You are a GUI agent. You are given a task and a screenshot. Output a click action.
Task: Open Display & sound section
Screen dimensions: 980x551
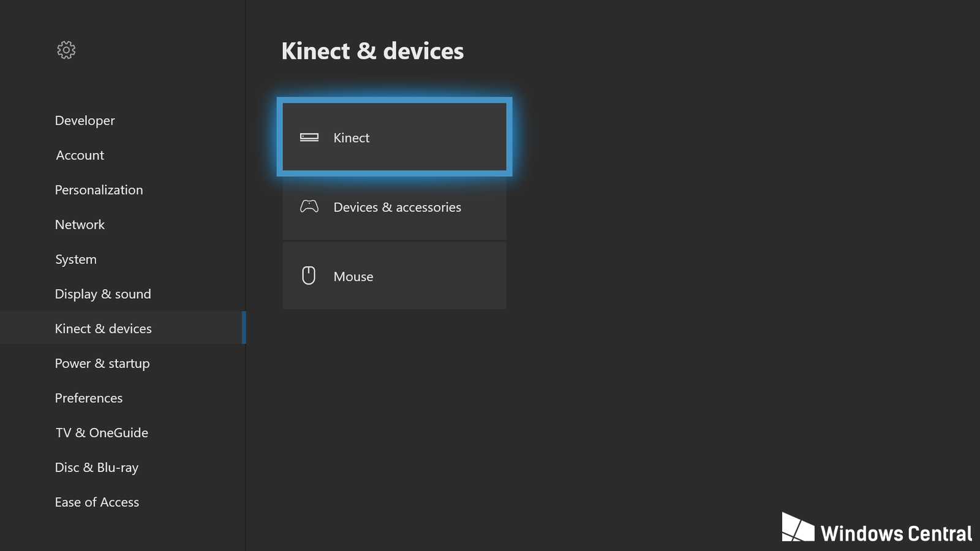coord(103,294)
